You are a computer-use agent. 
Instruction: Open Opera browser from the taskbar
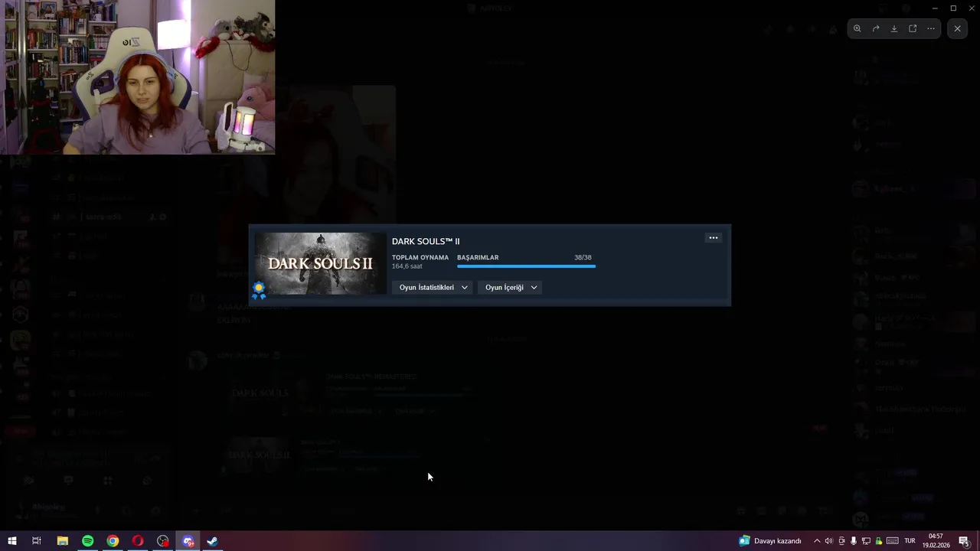(138, 541)
